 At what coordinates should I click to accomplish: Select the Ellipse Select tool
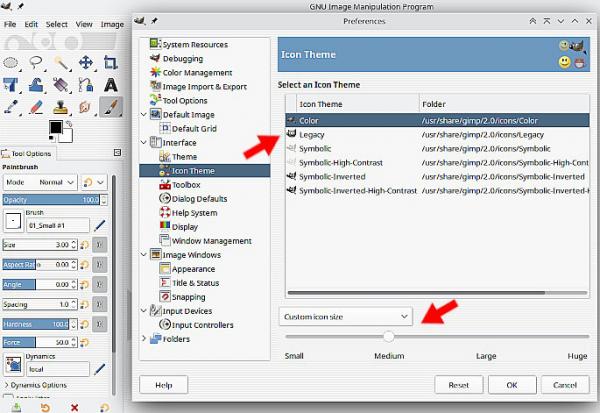tap(11, 62)
